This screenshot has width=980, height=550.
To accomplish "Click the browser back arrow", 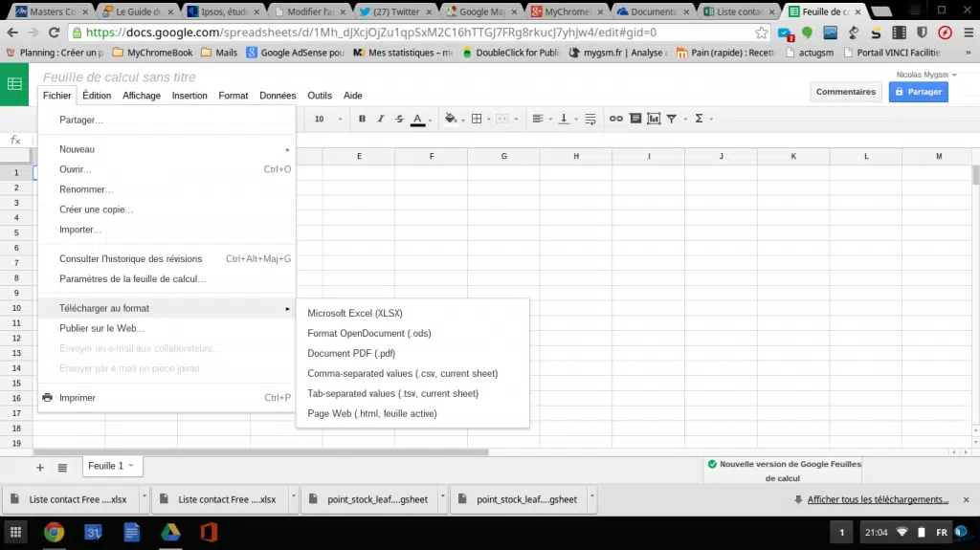I will 12,33.
